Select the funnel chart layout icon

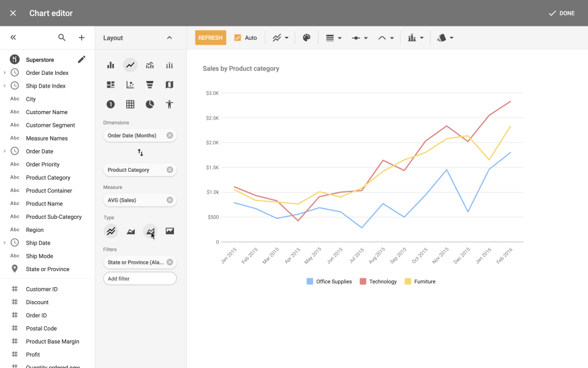pos(150,85)
